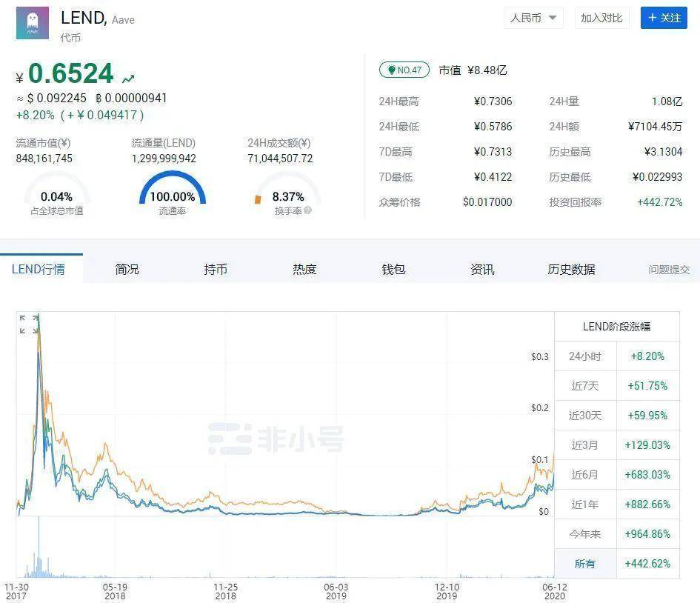700x603 pixels.
Task: Switch to the LEND行情 tab
Action: (x=39, y=269)
